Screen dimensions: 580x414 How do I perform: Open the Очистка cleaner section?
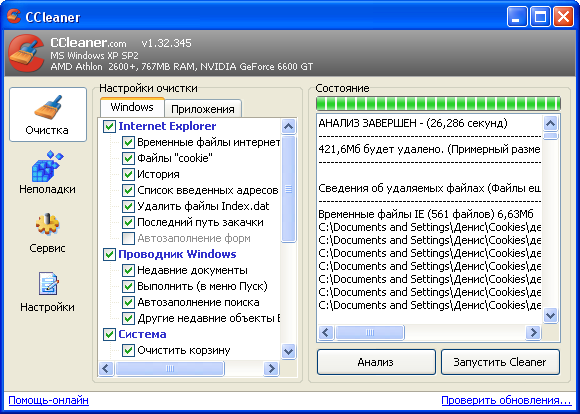pos(48,114)
